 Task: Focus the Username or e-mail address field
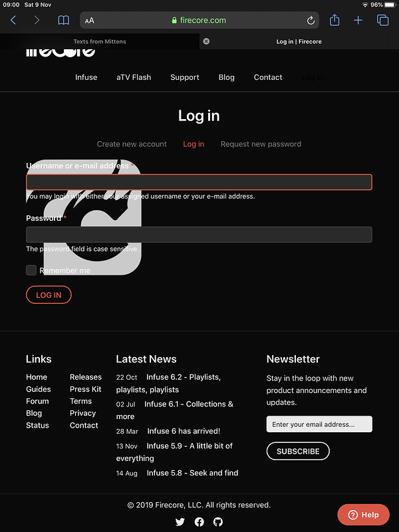pos(199,182)
